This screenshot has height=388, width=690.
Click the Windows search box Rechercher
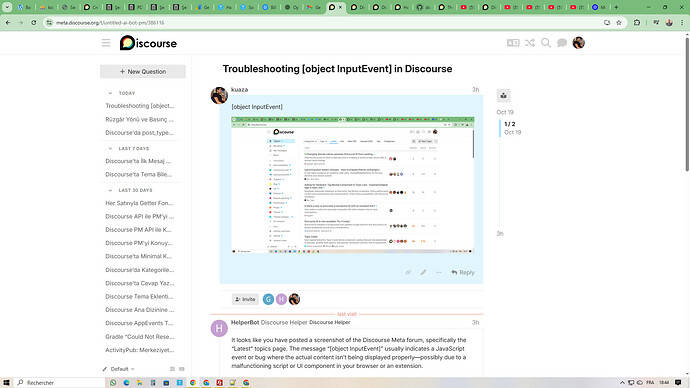[x=59, y=383]
